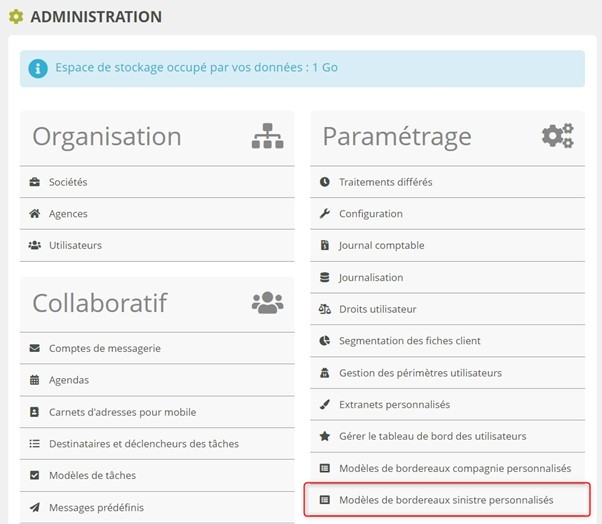Open Journal comptable
602x524 pixels.
coord(381,245)
